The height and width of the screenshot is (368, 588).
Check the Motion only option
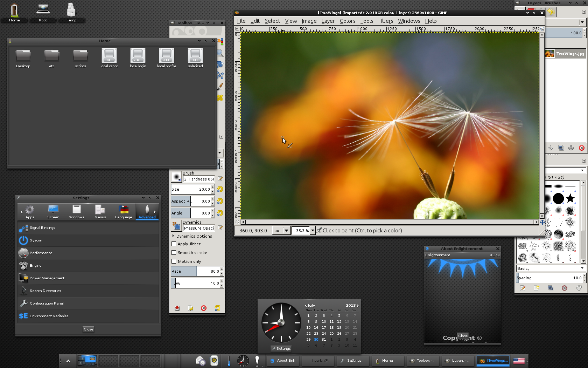174,261
